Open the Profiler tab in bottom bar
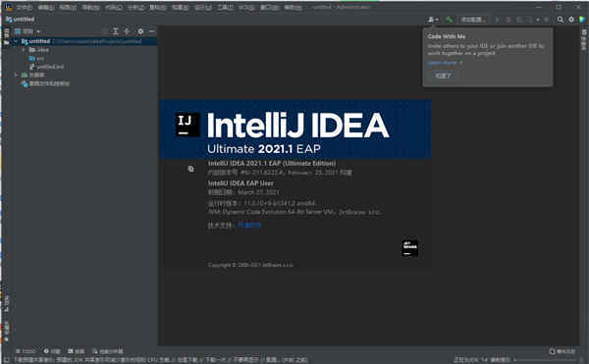This screenshot has width=589, height=364. 108,351
